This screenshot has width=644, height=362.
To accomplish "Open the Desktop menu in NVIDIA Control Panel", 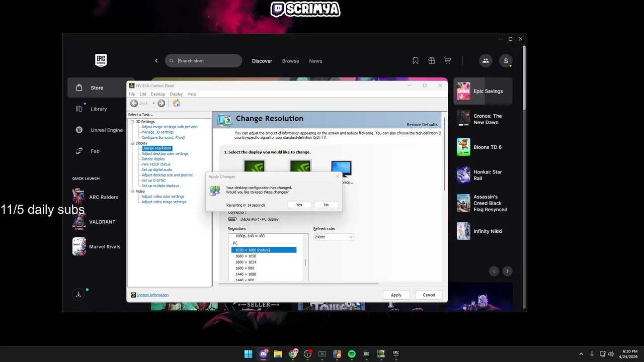I will (158, 94).
